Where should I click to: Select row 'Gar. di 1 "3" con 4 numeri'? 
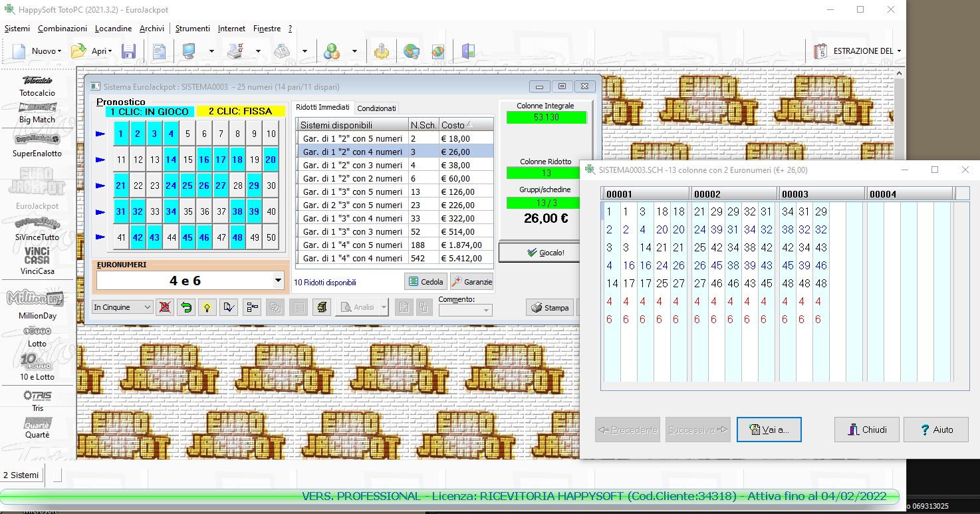click(x=352, y=218)
